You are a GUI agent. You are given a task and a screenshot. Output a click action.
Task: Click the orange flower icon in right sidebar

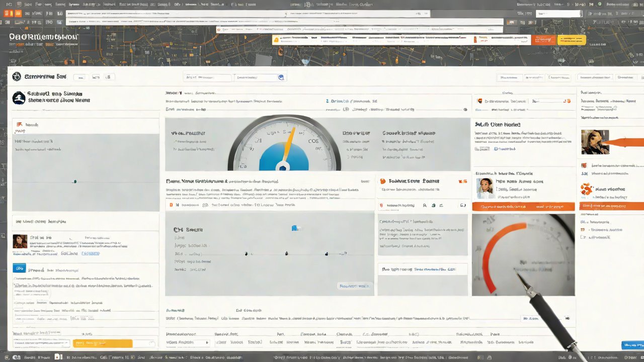coord(585,189)
